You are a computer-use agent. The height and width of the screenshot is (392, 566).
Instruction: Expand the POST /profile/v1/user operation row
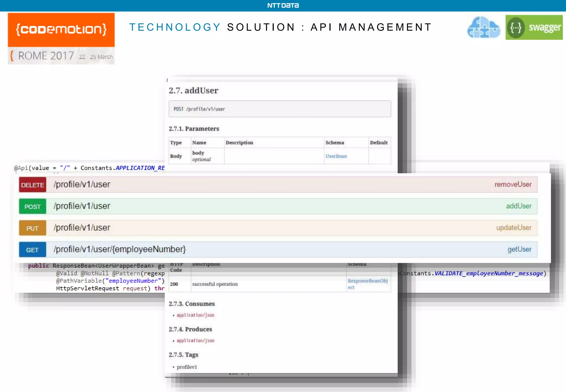coord(82,206)
